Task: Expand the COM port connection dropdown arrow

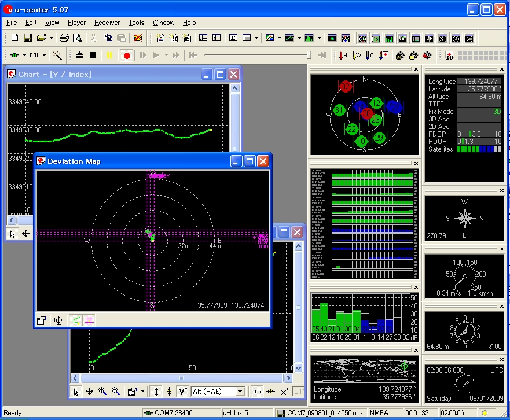Action: coord(24,56)
